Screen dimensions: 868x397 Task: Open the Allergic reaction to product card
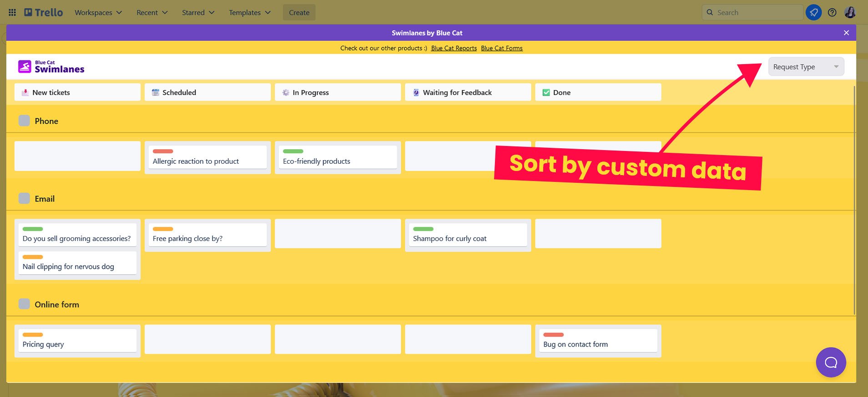(x=207, y=157)
